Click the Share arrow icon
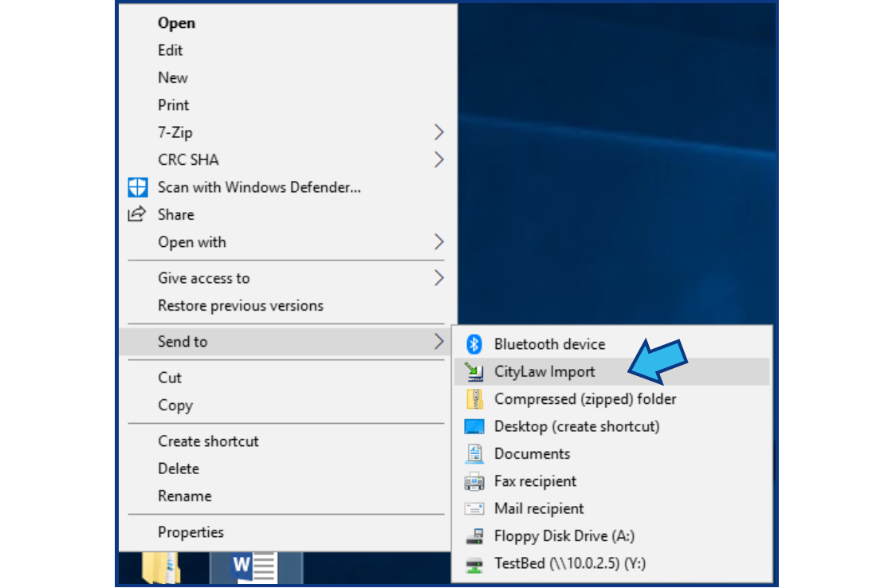The width and height of the screenshot is (896, 588). pyautogui.click(x=137, y=214)
